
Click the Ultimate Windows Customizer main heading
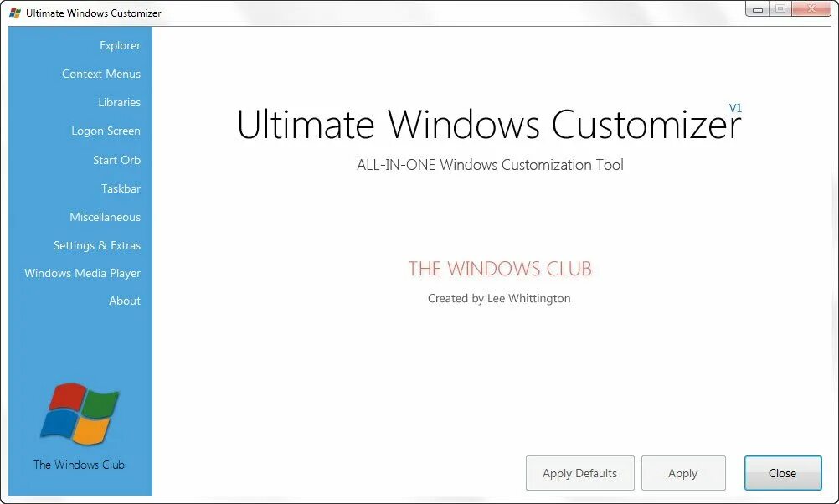click(x=489, y=125)
